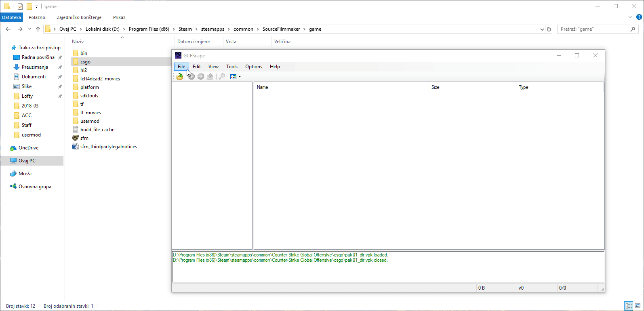Click the blue Help question mark icon
Image resolution: width=644 pixels, height=311 pixels.
(639, 17)
